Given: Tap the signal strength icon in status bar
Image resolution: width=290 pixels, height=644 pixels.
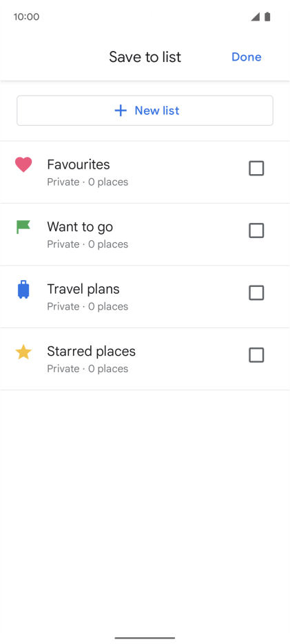Looking at the screenshot, I should tap(256, 17).
